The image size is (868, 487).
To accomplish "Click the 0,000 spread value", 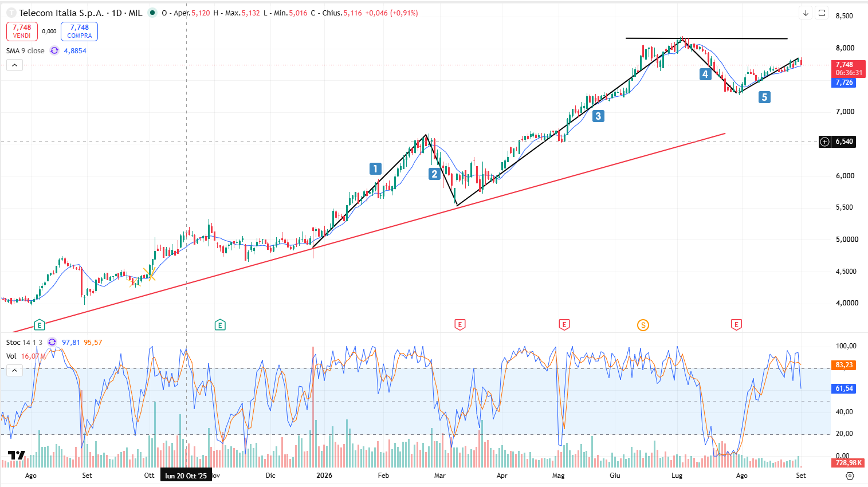I will [49, 32].
